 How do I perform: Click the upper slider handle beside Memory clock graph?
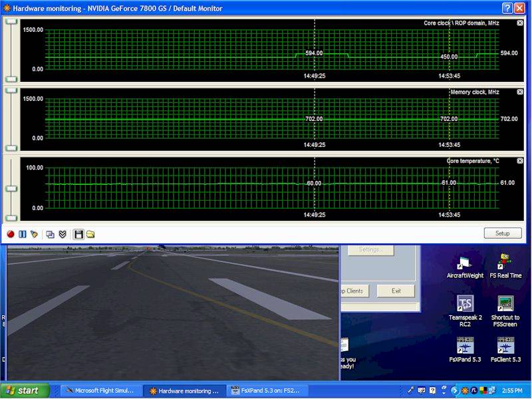pyautogui.click(x=11, y=90)
